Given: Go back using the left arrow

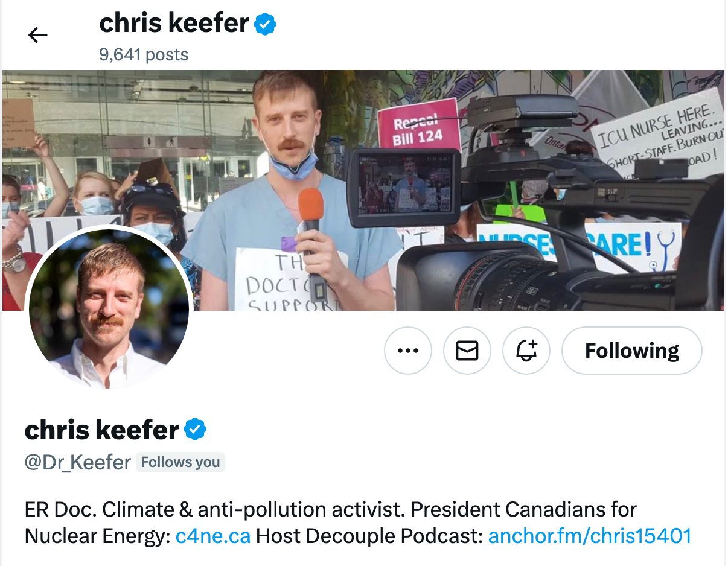Looking at the screenshot, I should tap(37, 36).
